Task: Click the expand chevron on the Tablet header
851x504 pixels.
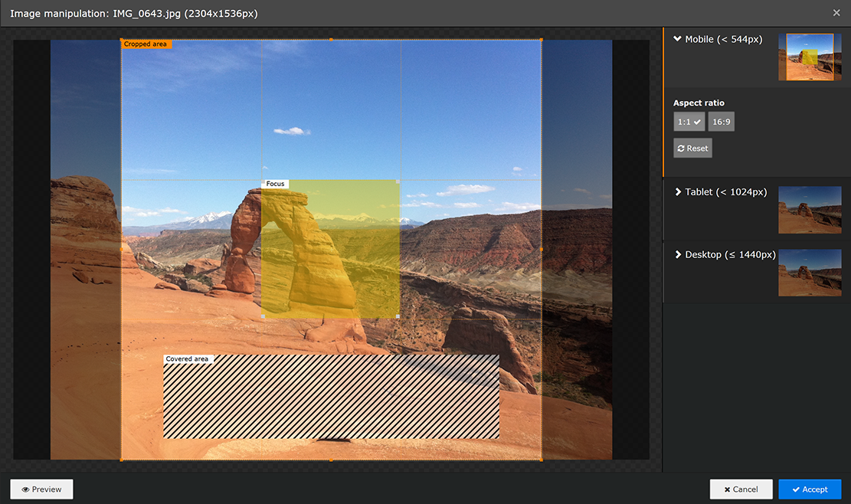Action: coord(677,192)
